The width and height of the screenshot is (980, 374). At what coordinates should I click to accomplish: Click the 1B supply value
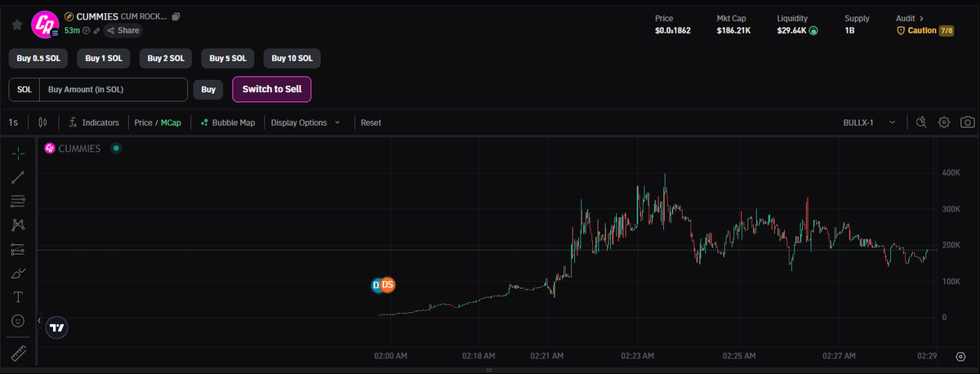pos(850,30)
